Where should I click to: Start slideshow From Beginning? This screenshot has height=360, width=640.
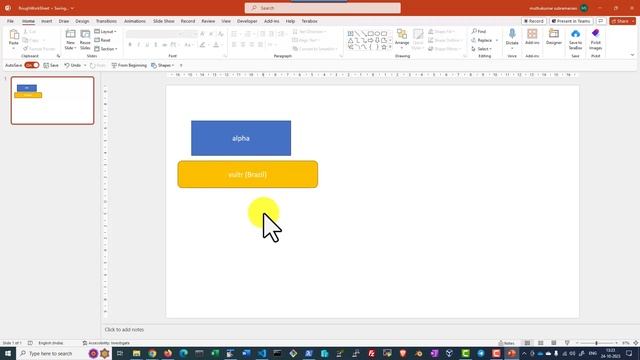(x=129, y=65)
